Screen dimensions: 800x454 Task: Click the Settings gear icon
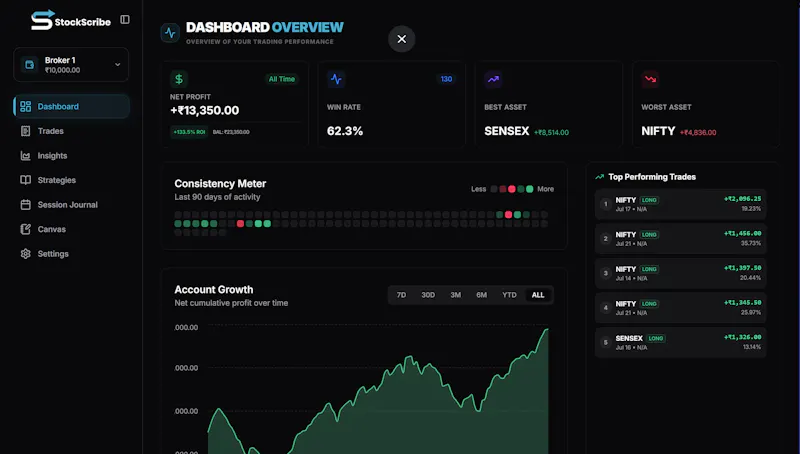[26, 254]
